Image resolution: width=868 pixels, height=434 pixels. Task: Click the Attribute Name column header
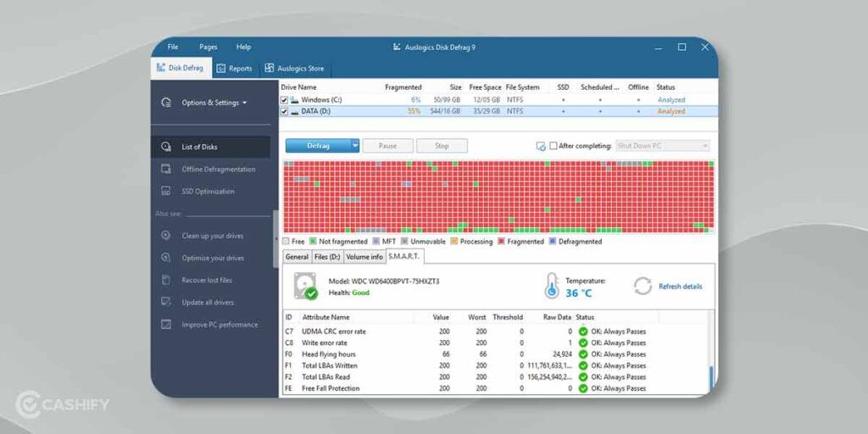pyautogui.click(x=326, y=317)
